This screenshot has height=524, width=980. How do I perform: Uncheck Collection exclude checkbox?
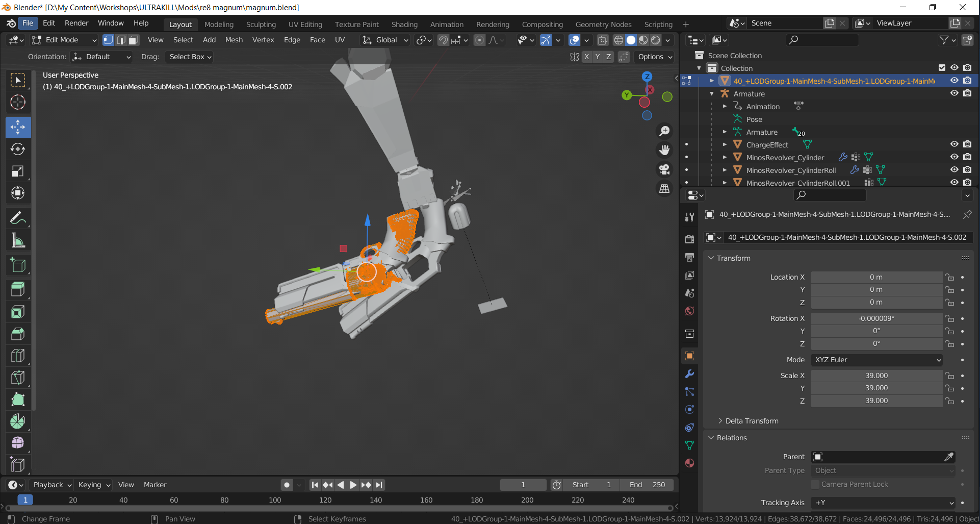[942, 68]
